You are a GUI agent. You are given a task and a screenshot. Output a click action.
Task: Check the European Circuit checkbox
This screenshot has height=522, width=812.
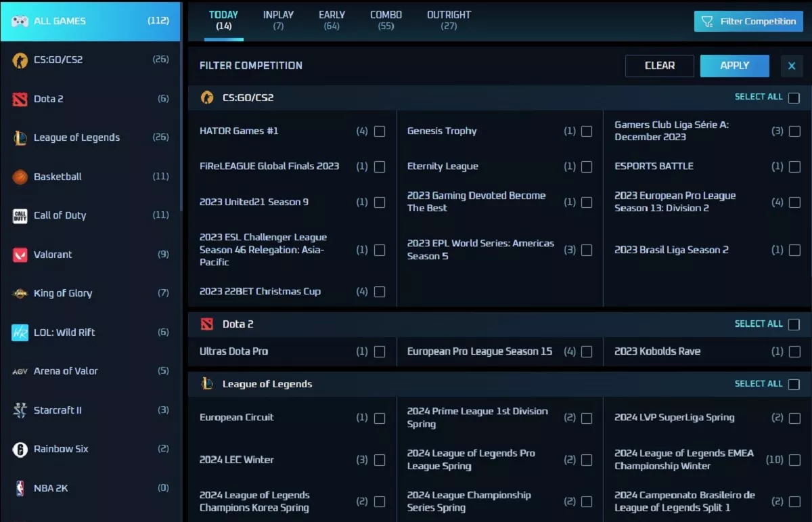pos(380,418)
